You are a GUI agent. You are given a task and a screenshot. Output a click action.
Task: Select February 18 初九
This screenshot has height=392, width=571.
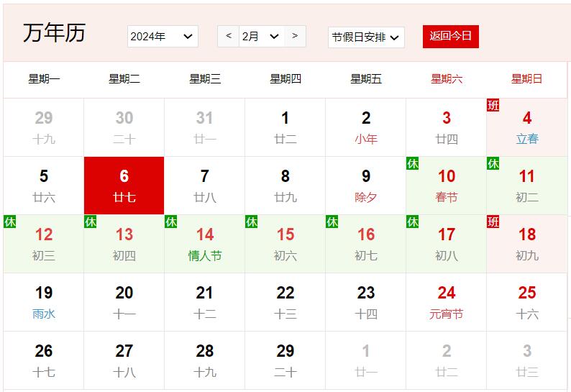(x=526, y=244)
